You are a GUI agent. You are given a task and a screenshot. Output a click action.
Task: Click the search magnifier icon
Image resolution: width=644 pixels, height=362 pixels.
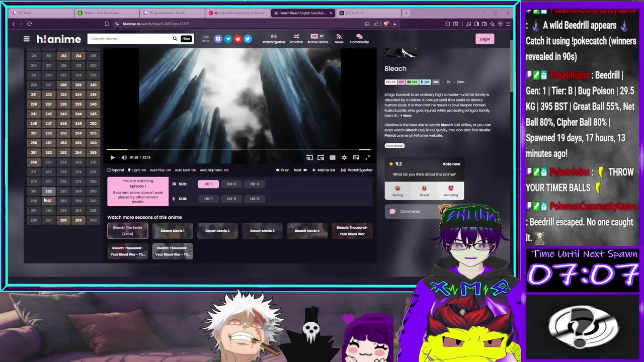pyautogui.click(x=175, y=39)
